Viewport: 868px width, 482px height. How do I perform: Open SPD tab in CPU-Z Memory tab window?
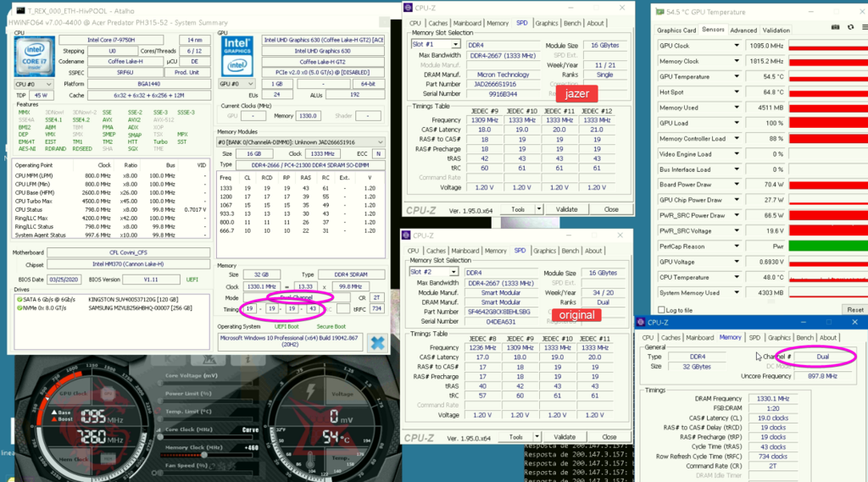(754, 337)
